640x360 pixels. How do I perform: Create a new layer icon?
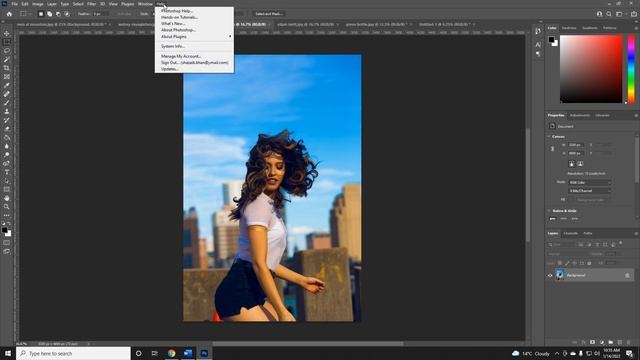[620, 342]
